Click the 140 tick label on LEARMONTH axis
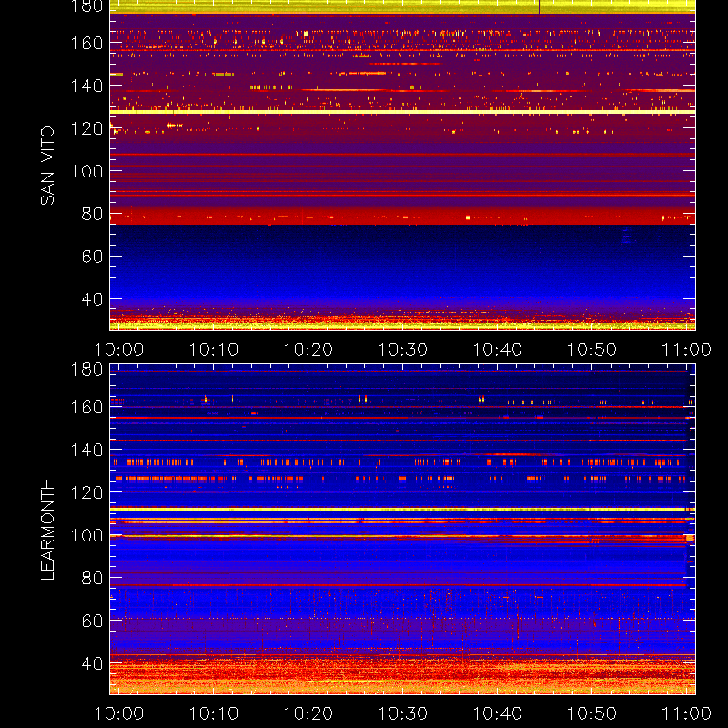This screenshot has height=728, width=728. (x=86, y=450)
